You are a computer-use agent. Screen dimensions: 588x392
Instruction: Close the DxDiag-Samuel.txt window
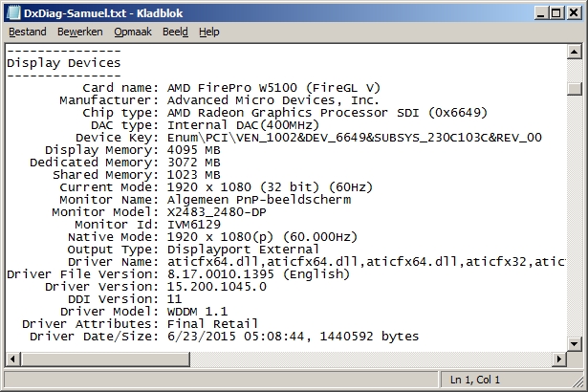574,13
